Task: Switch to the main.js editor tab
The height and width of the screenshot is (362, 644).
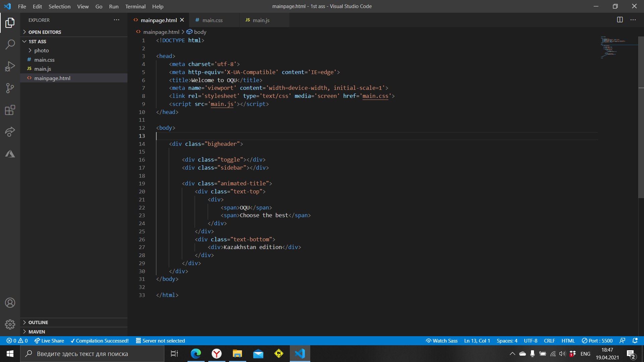Action: (x=264, y=20)
